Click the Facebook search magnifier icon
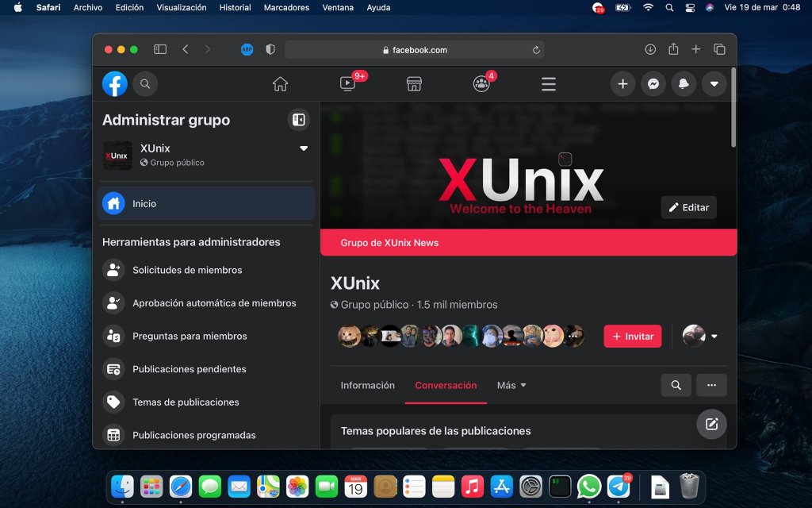Screen dimensions: 812x508 tap(145, 84)
